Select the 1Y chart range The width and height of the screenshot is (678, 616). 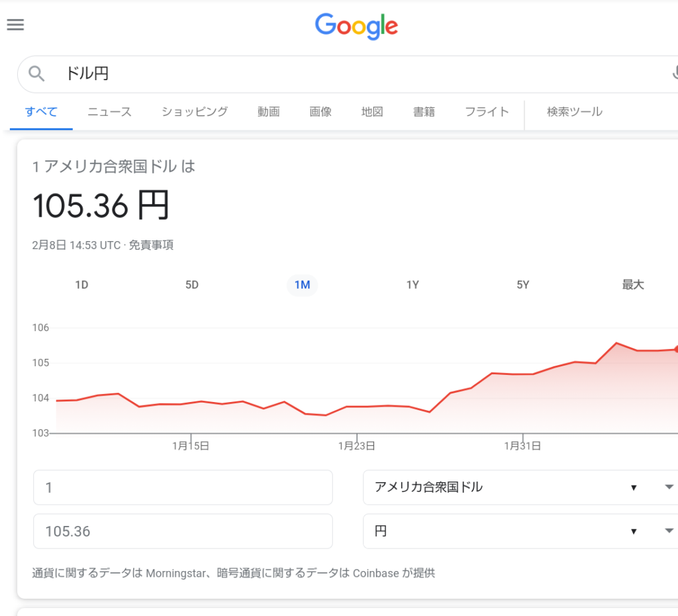412,285
